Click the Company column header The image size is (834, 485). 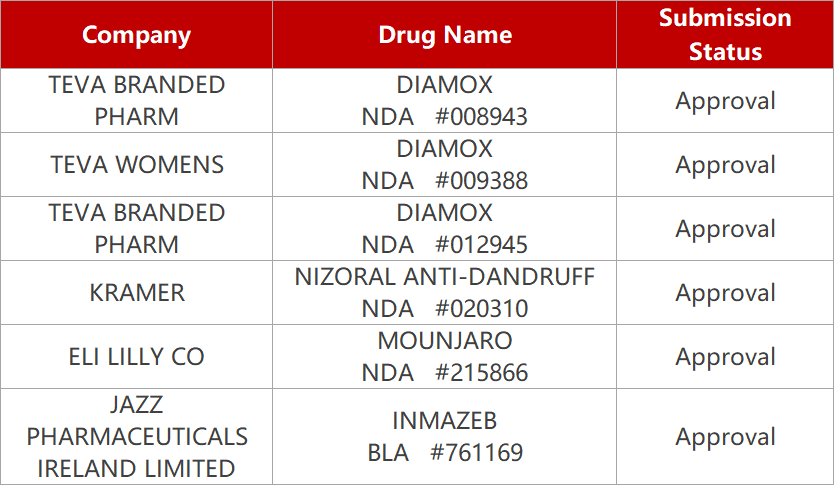(x=136, y=35)
